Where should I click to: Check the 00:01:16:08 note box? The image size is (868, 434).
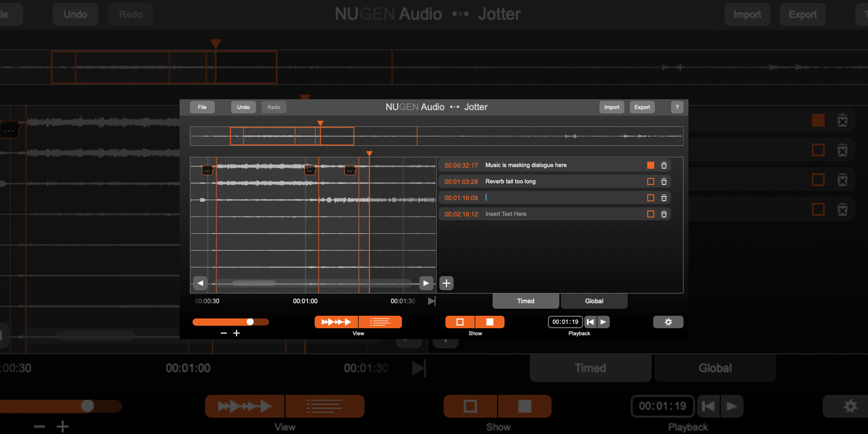pyautogui.click(x=650, y=198)
